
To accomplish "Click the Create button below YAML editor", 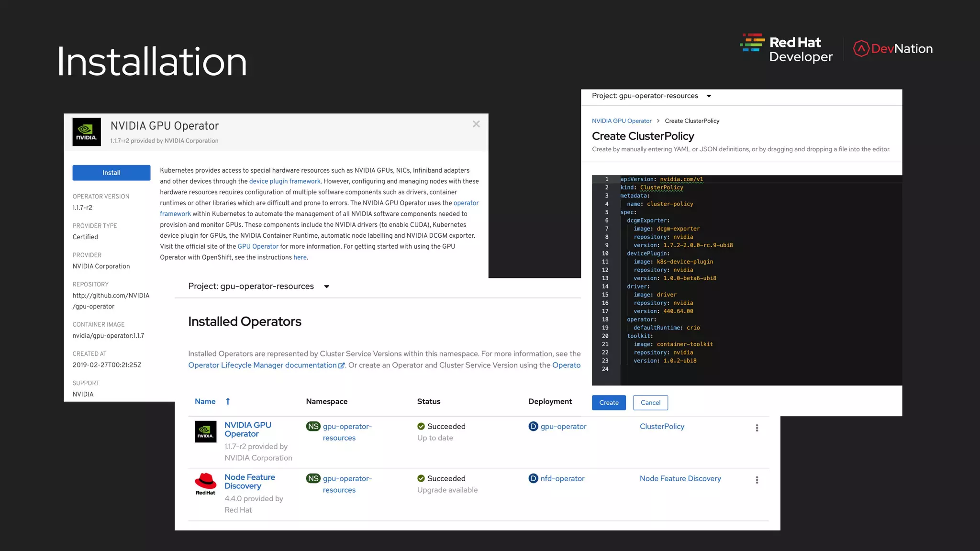I will pos(609,403).
